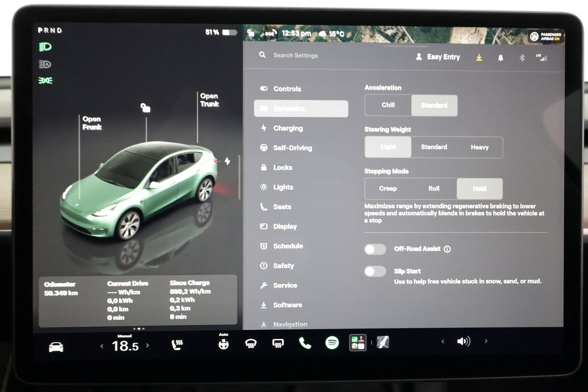Tap the LTE signal strength icon
588x392 pixels.
541,57
